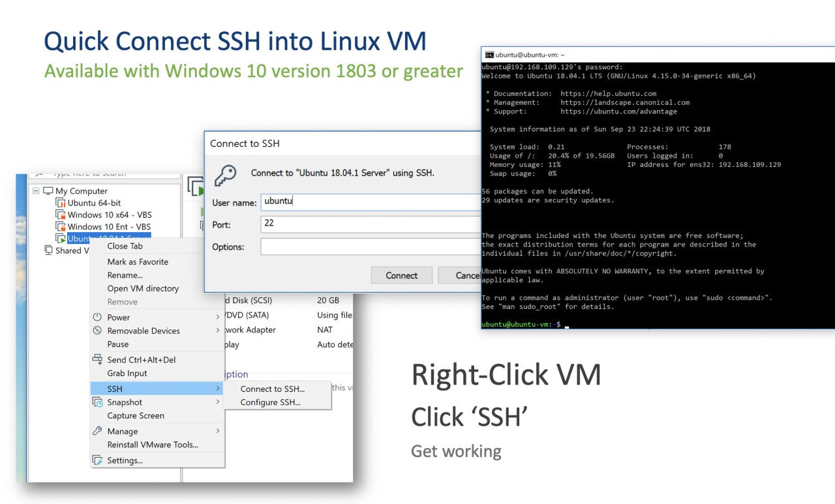Click the Power icon in context menu
835x504 pixels.
[97, 317]
